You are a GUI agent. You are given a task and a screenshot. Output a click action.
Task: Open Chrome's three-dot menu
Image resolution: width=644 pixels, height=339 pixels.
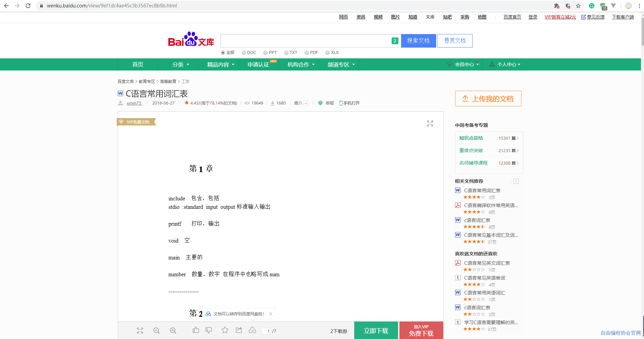639,6
